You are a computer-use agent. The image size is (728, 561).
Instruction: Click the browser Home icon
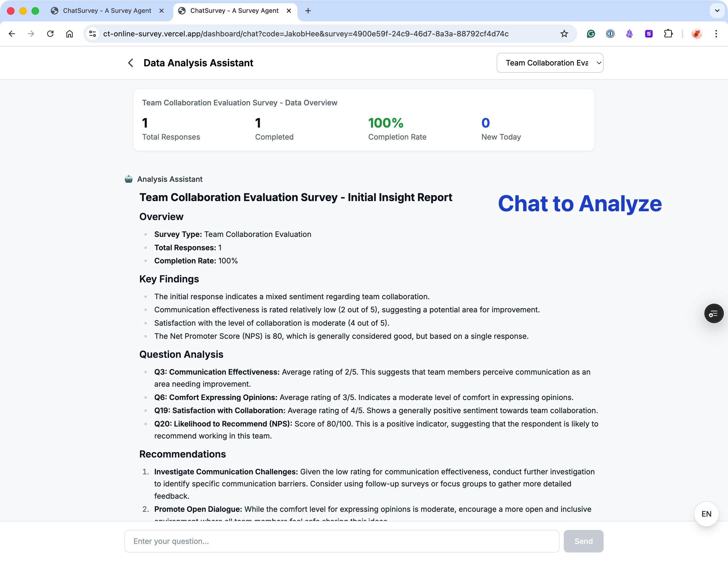tap(70, 34)
